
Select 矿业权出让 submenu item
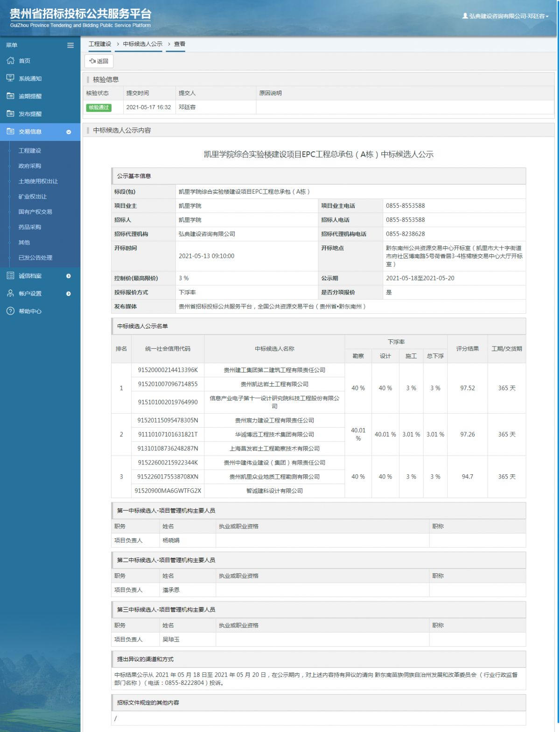[x=33, y=197]
